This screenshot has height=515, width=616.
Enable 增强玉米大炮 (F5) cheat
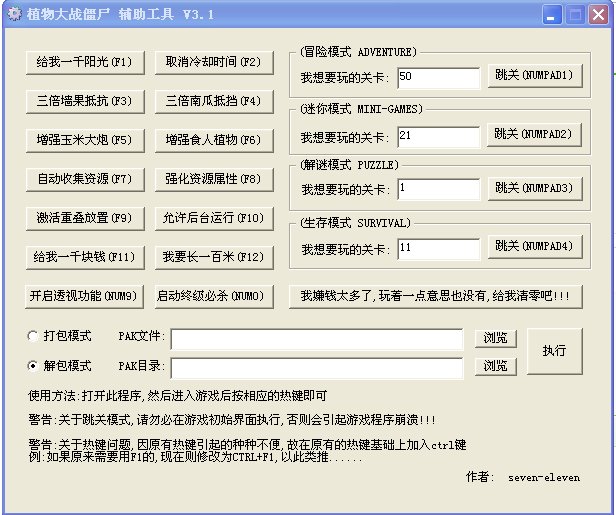coord(84,140)
